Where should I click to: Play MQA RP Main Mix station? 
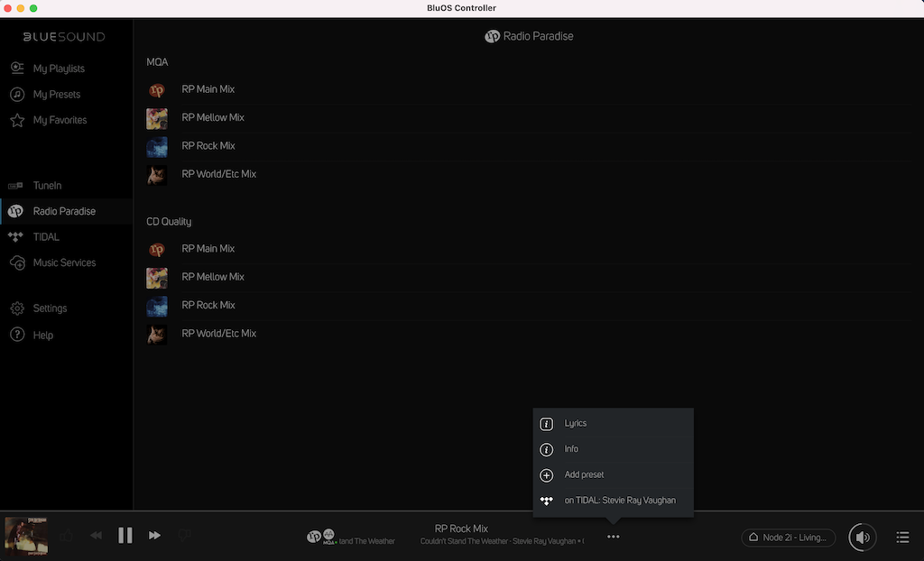pyautogui.click(x=529, y=89)
